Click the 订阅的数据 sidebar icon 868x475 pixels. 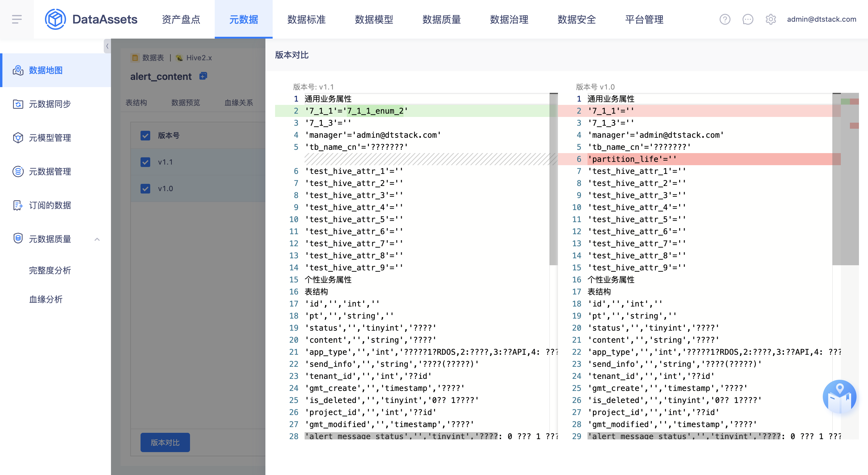[18, 205]
